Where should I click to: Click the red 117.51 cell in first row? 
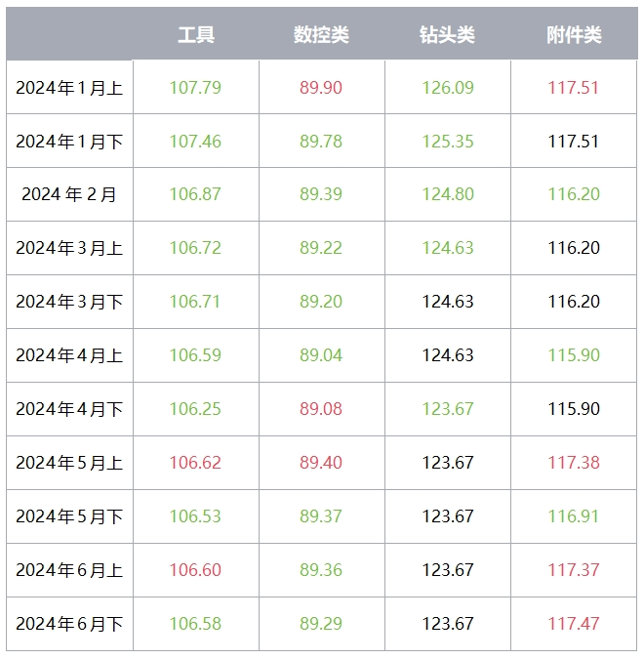point(574,88)
